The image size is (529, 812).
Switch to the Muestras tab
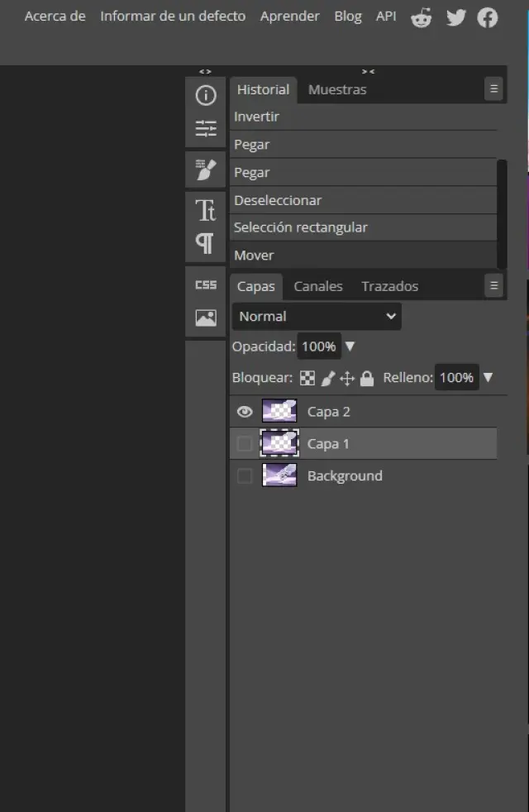pyautogui.click(x=337, y=89)
